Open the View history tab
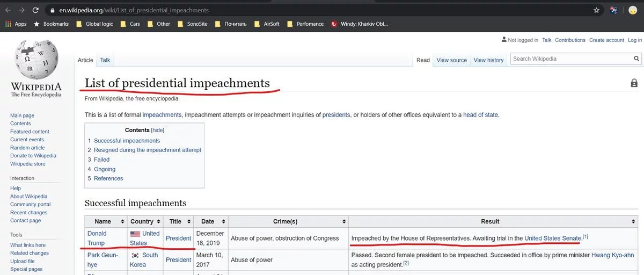The height and width of the screenshot is (275, 644). point(488,60)
